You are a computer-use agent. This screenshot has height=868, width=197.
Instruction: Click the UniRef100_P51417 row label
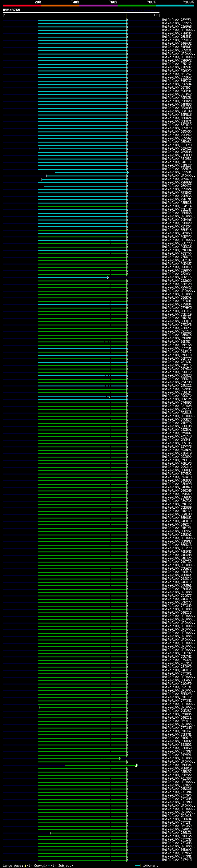(177, 721)
